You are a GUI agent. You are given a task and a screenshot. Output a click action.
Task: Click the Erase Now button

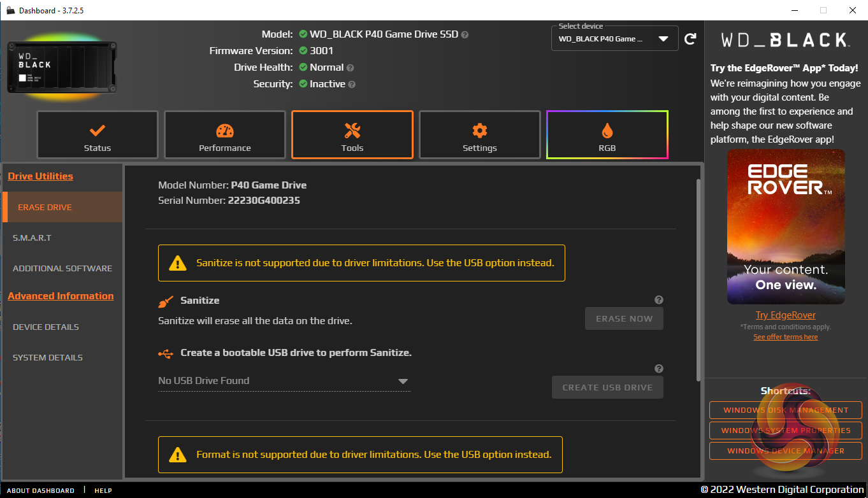pos(624,318)
